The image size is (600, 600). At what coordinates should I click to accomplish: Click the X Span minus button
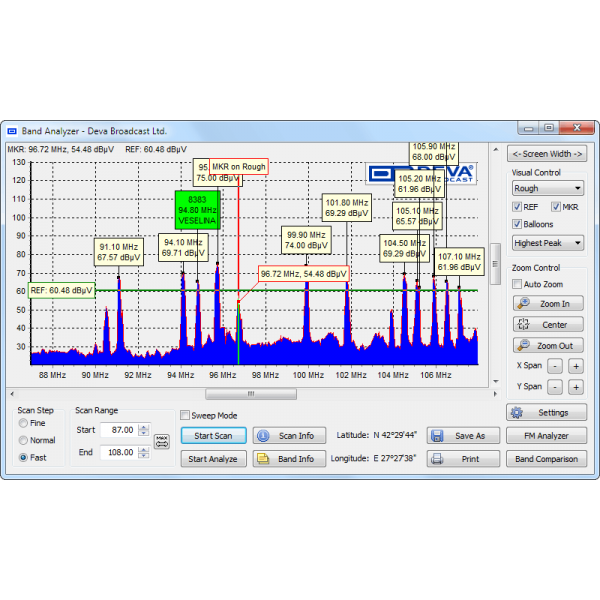555,366
